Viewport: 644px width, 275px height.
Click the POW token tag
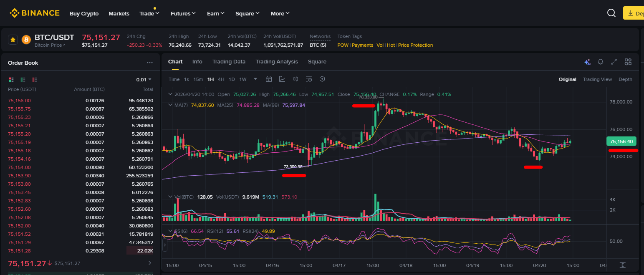pyautogui.click(x=343, y=45)
